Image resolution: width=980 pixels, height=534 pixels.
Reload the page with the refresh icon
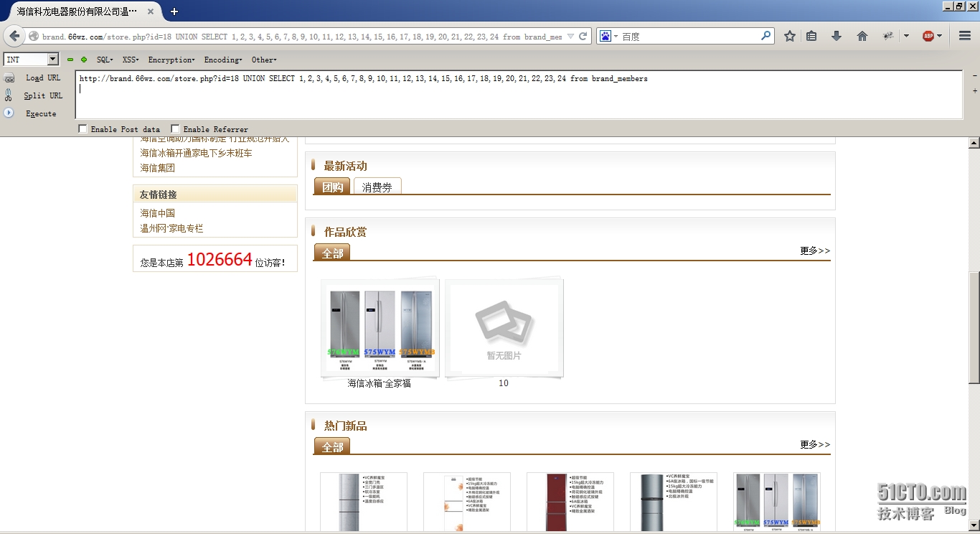583,37
